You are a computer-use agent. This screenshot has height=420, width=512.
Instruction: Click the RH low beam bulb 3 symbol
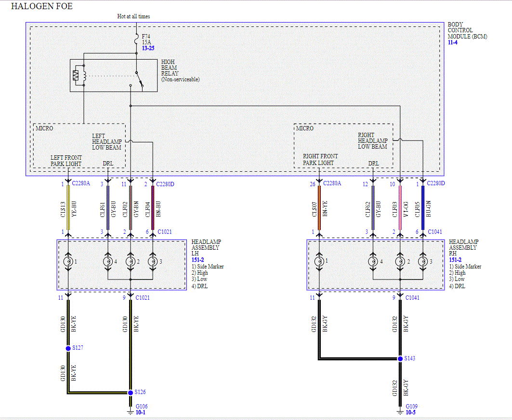tap(423, 262)
